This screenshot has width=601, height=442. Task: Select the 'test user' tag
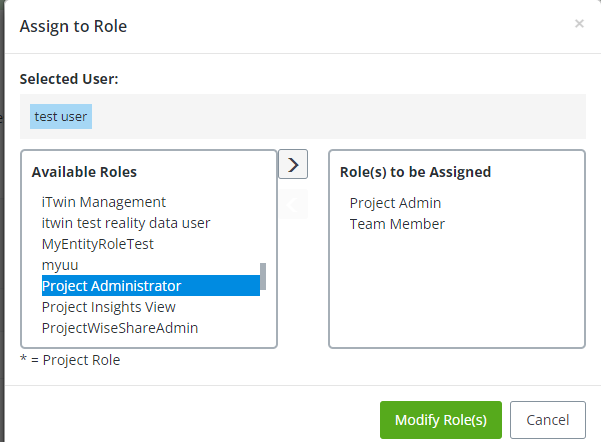click(61, 117)
